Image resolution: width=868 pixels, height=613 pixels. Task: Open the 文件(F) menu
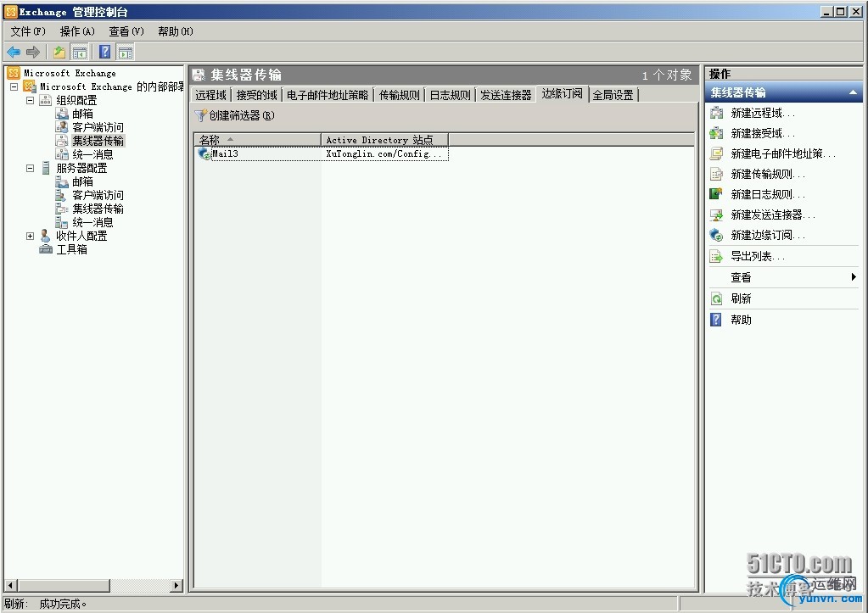28,31
